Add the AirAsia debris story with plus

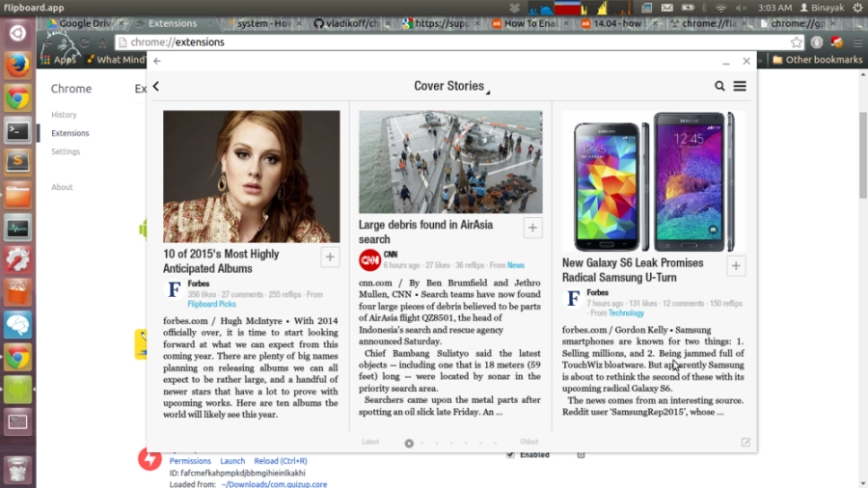[x=532, y=228]
